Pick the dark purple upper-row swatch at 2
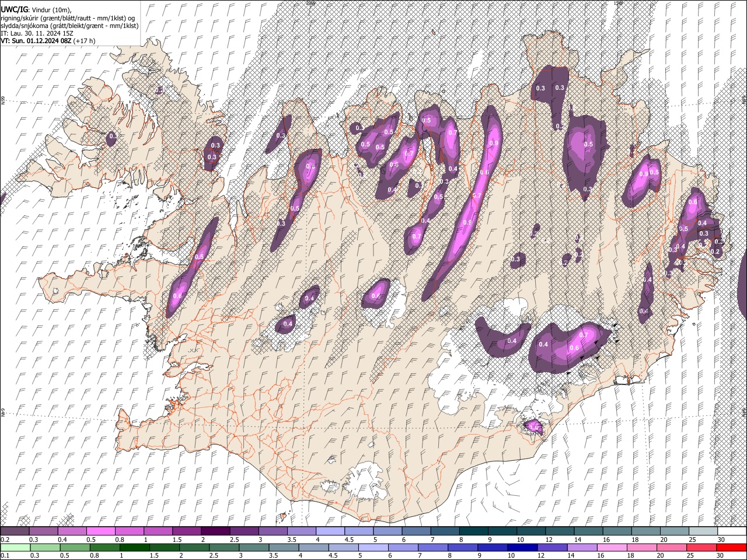The image size is (747, 560). (x=215, y=531)
